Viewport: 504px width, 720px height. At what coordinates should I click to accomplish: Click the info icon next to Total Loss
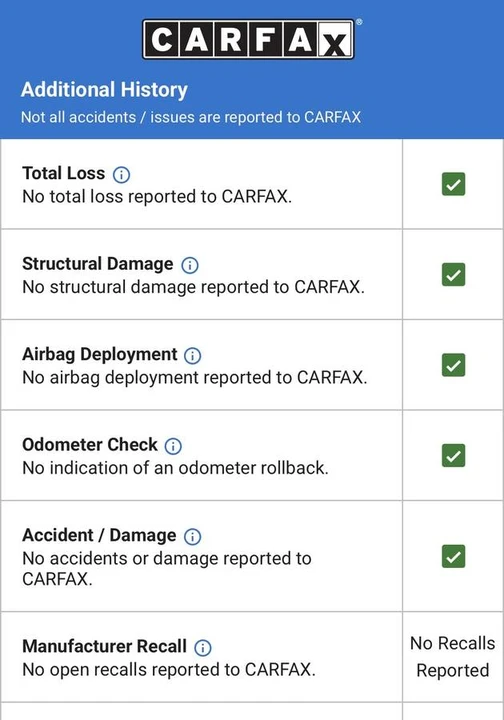[x=121, y=174]
